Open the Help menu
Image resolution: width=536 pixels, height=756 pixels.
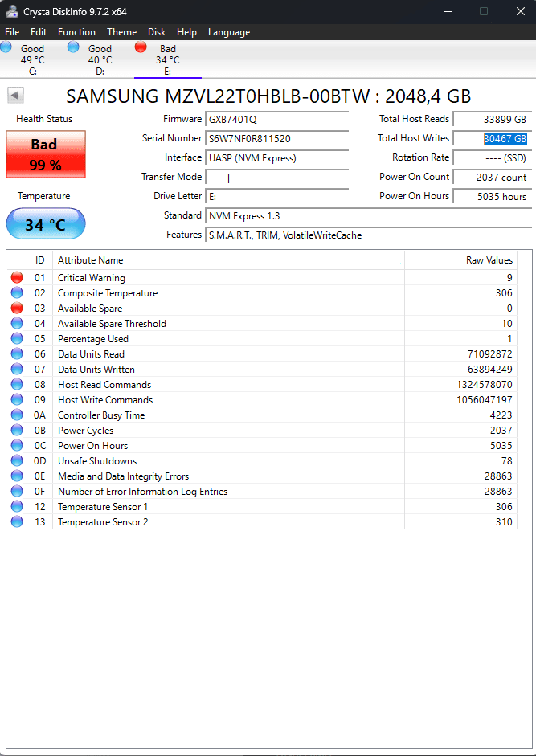click(186, 32)
